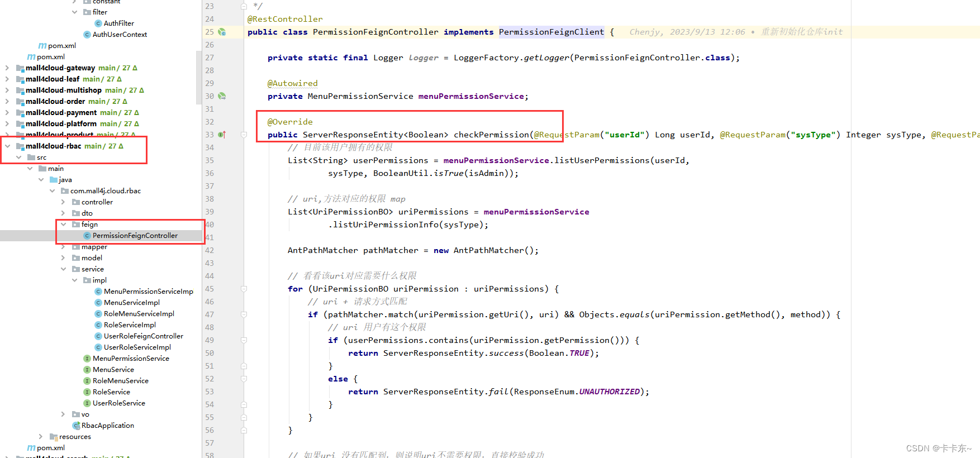
Task: Expand the mall4cloud-order module
Action: point(7,102)
